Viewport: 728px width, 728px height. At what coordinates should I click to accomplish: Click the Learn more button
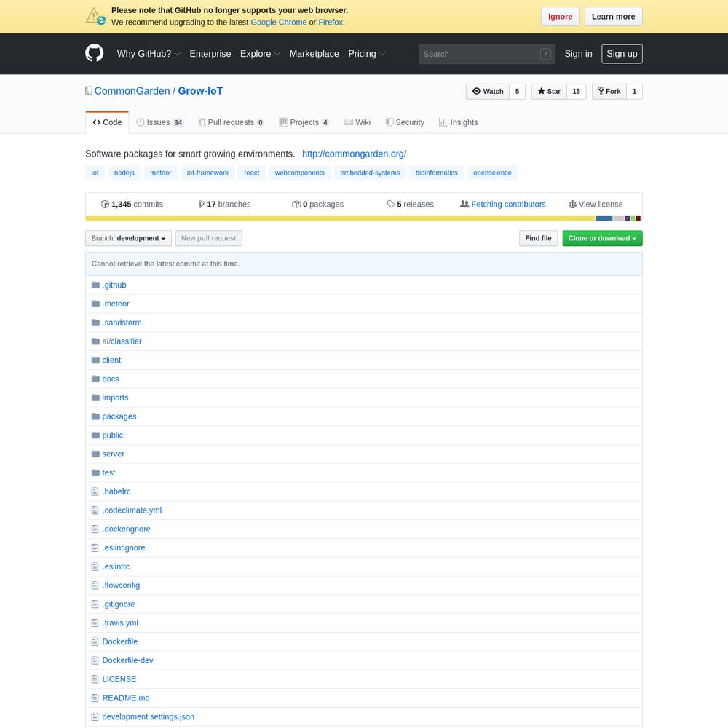pos(613,17)
